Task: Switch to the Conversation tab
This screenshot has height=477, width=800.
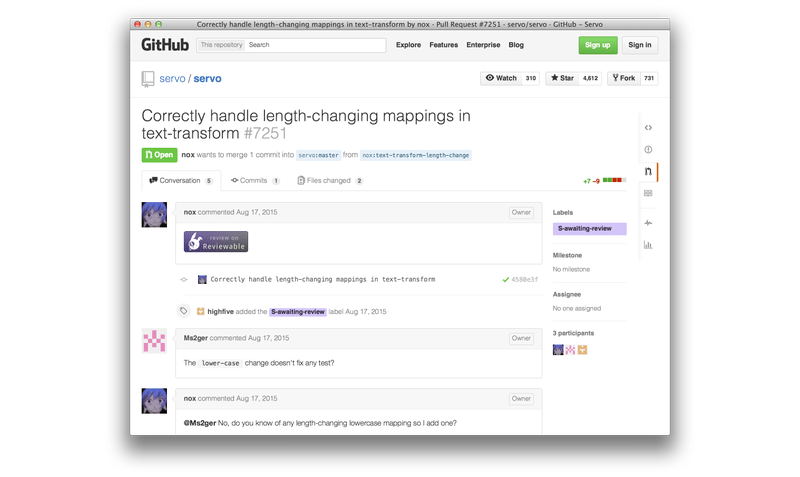Action: coord(181,181)
